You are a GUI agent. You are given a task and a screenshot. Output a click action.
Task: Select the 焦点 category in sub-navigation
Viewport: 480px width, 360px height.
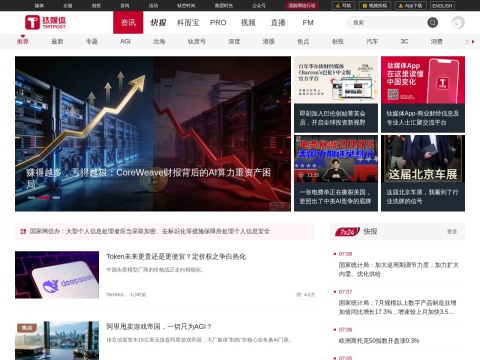point(303,42)
